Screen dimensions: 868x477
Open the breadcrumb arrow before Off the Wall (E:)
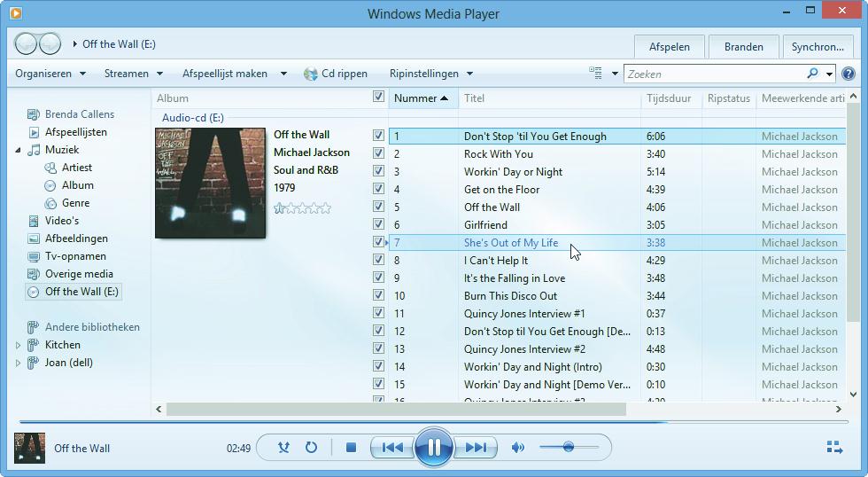[74, 43]
